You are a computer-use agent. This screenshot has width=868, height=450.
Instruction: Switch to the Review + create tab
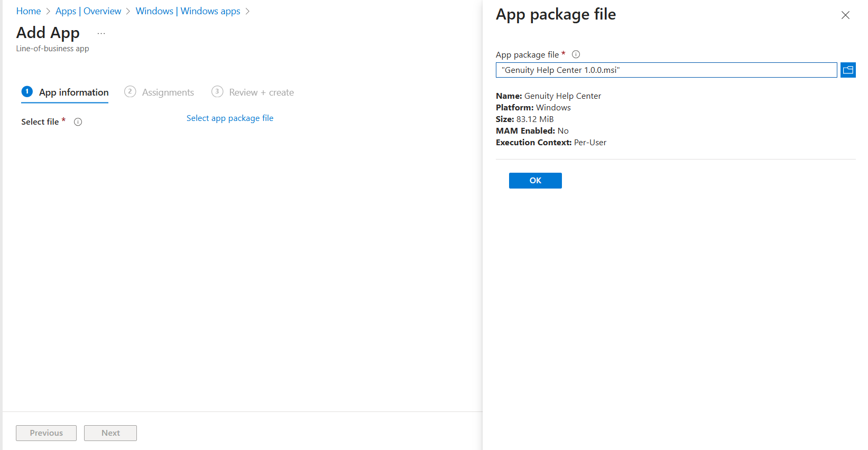(253, 92)
